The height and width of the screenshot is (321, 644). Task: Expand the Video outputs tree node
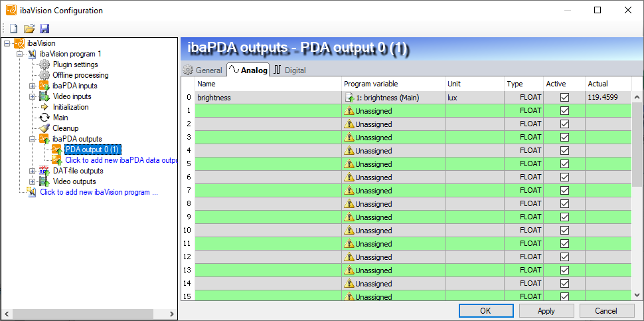click(x=32, y=181)
